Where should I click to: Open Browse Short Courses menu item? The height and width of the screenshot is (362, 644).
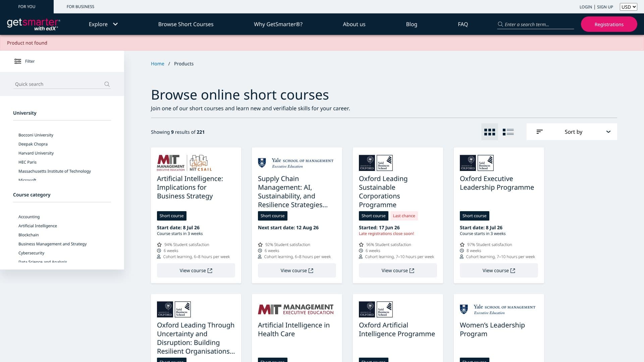click(186, 24)
